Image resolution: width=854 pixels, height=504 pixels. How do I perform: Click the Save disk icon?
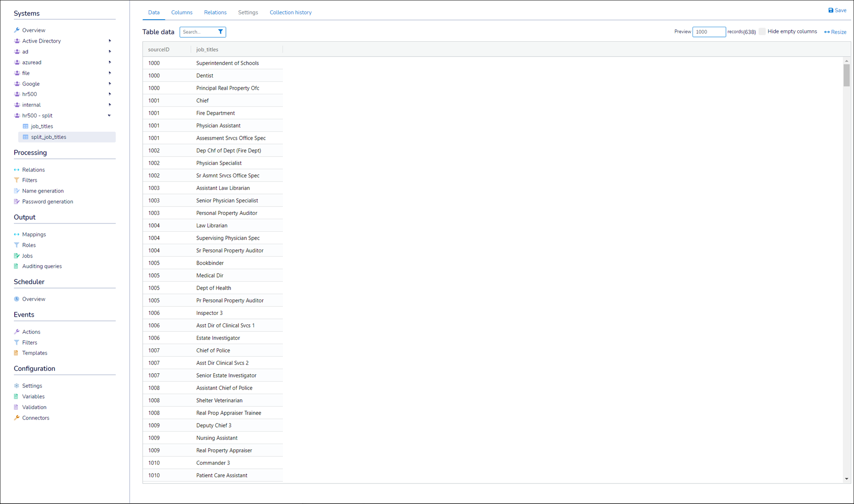pyautogui.click(x=830, y=10)
